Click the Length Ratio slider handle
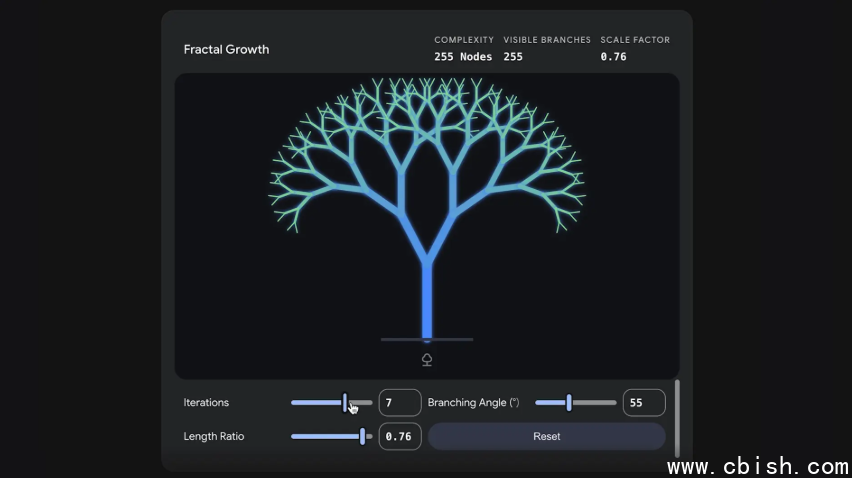 pos(362,437)
